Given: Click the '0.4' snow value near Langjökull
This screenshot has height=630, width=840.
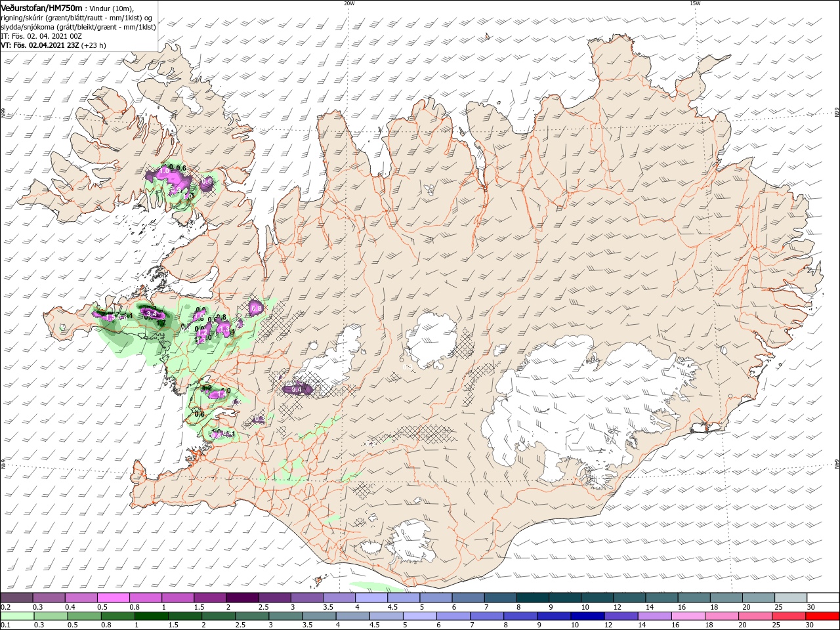Looking at the screenshot, I should pyautogui.click(x=297, y=390).
